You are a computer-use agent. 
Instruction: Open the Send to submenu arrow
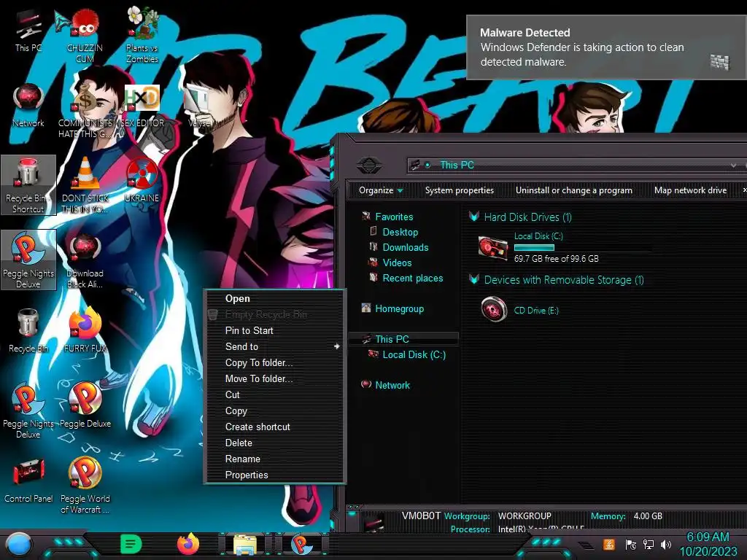point(337,346)
